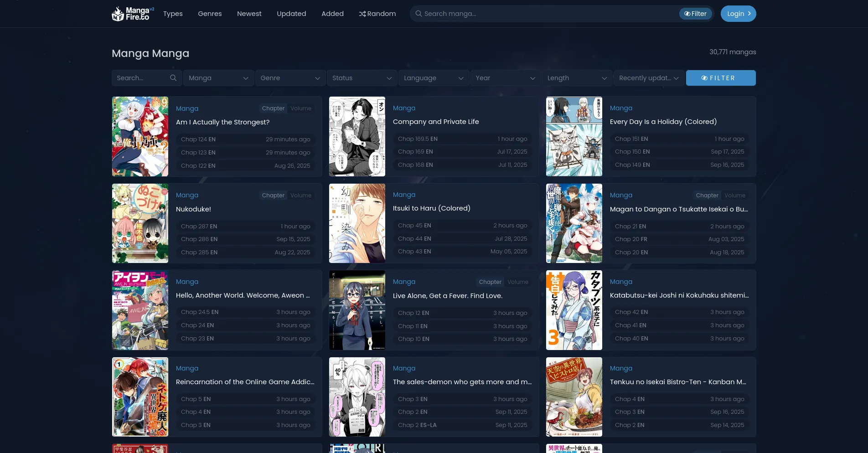Click the dropdown chevron on the Language filter
Viewport: 868px width, 453px height.
click(460, 78)
